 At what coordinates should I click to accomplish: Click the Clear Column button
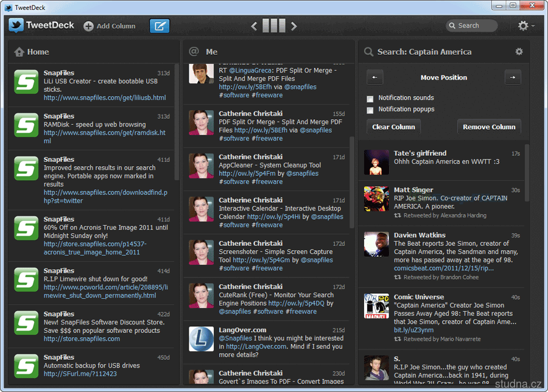(393, 127)
